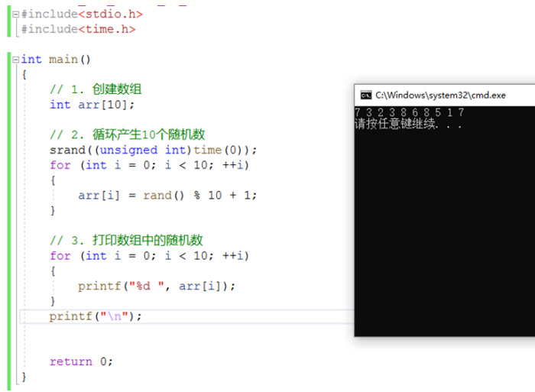Image resolution: width=535 pixels, height=392 pixels.
Task: Click the comment "// 1. 创建数组"
Action: pos(96,89)
